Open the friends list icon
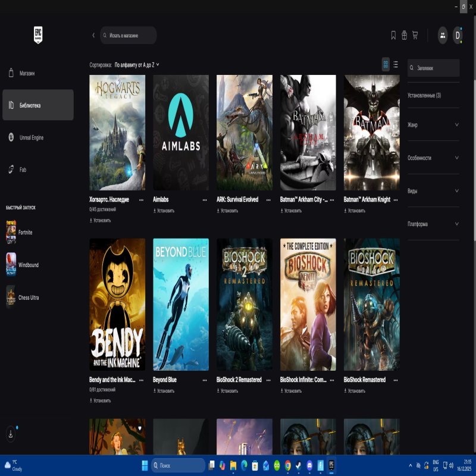 point(443,35)
